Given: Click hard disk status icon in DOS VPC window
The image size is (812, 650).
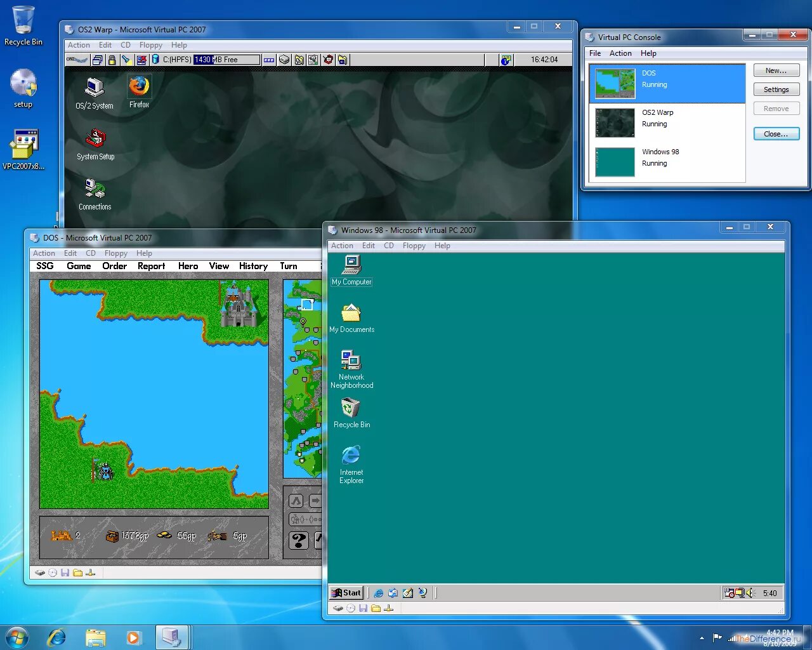Looking at the screenshot, I should pyautogui.click(x=40, y=573).
